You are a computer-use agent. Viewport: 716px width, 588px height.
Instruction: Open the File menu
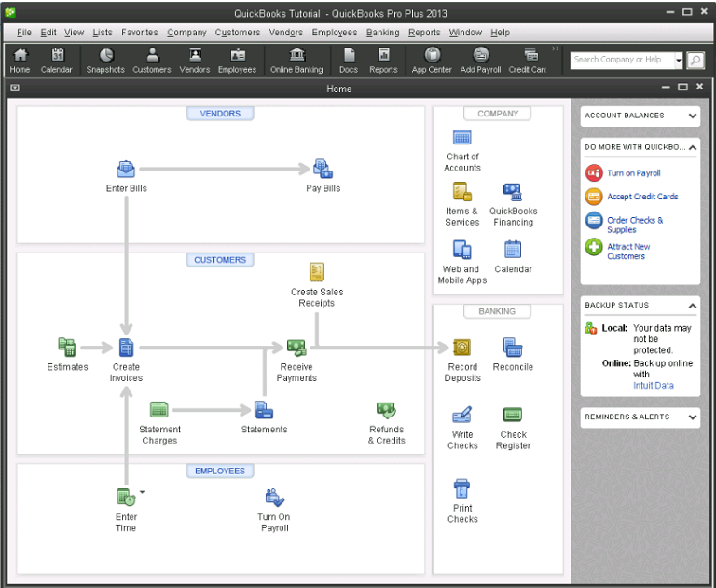[24, 33]
